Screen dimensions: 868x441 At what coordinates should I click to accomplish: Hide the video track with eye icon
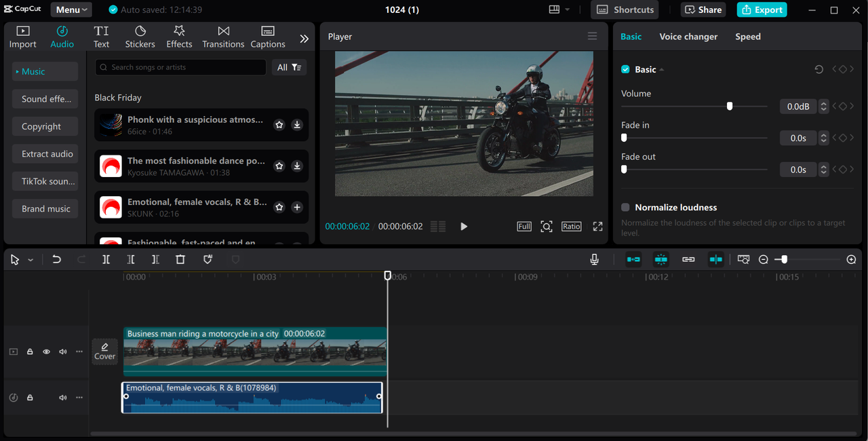point(46,351)
